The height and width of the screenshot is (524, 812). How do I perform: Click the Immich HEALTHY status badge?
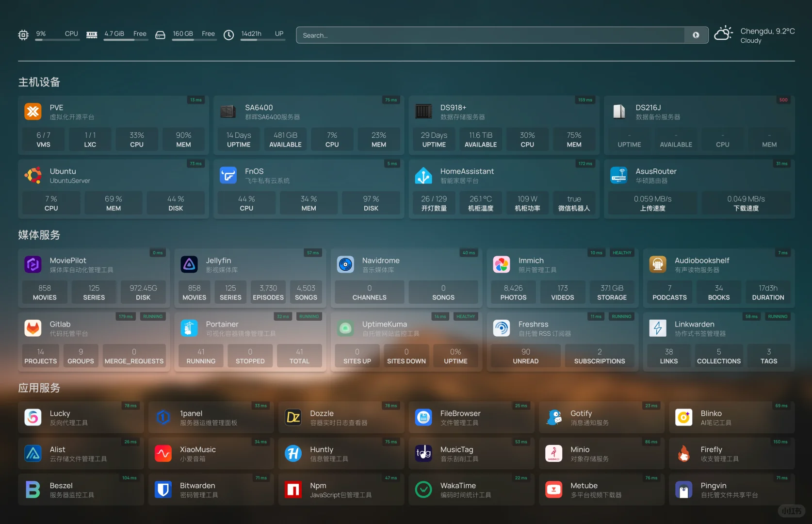(x=622, y=253)
